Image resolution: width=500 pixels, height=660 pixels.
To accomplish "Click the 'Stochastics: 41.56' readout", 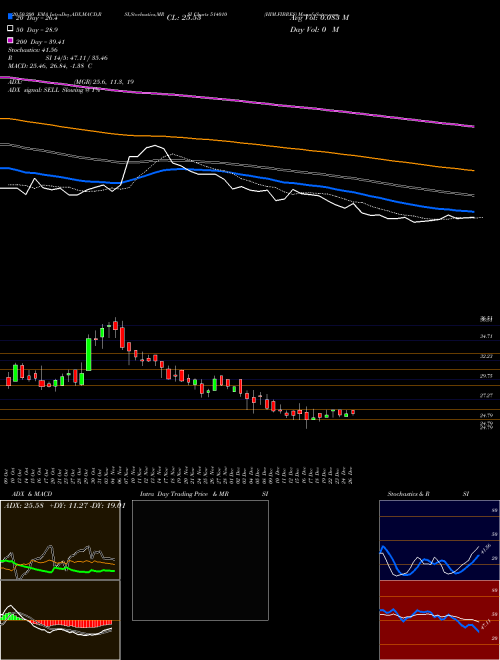I will click(34, 50).
